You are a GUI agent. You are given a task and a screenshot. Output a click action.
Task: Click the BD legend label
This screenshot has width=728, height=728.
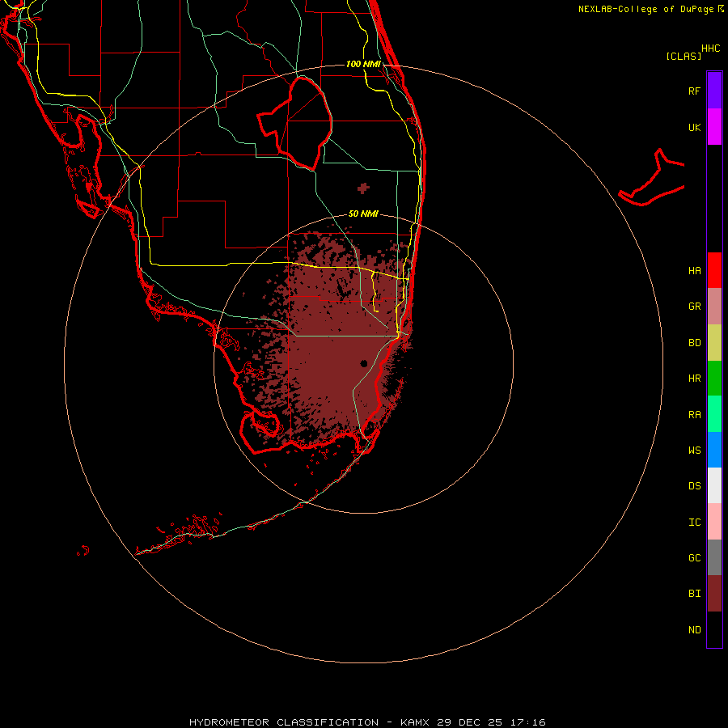[x=694, y=343]
